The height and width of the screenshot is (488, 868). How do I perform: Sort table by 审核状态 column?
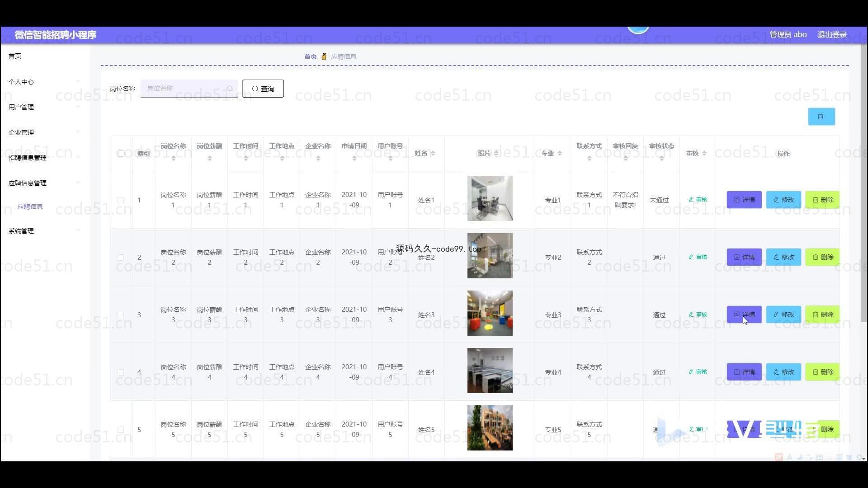661,158
